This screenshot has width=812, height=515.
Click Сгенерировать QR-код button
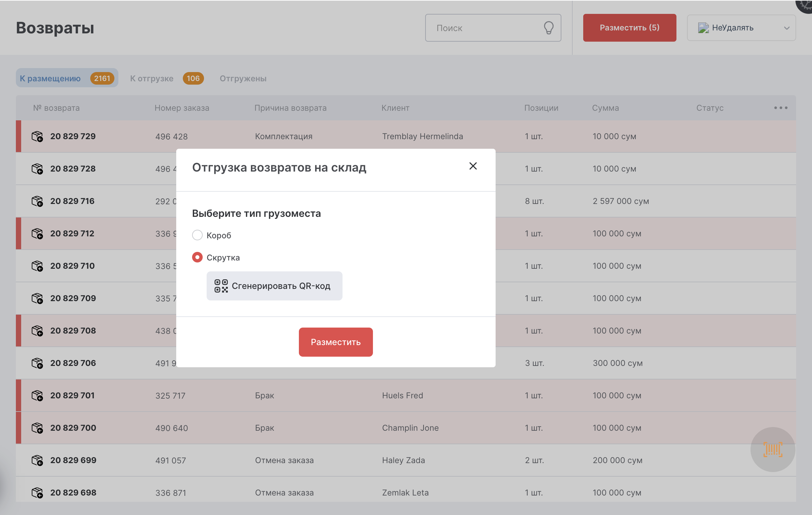(274, 286)
